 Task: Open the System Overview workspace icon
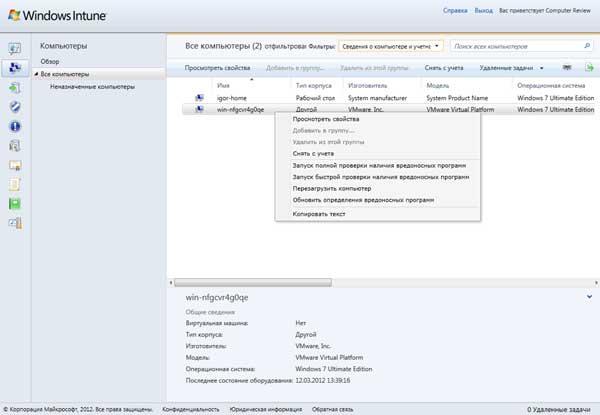tap(15, 49)
